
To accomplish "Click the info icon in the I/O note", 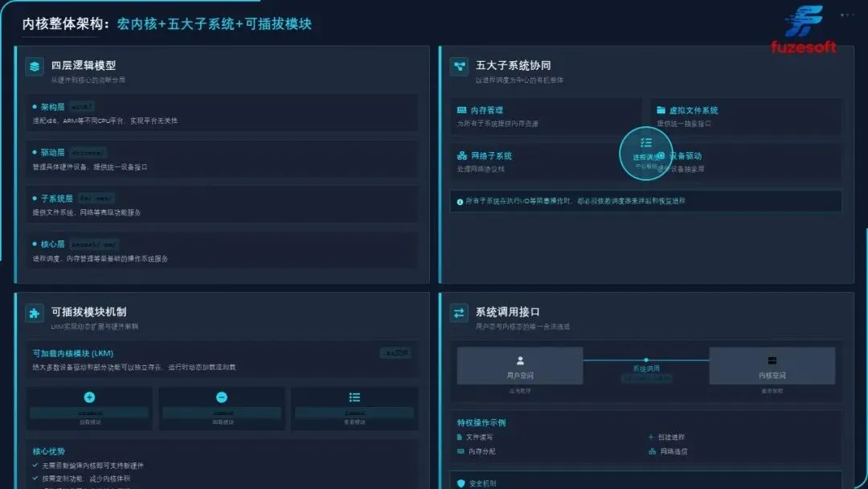I will click(x=460, y=202).
